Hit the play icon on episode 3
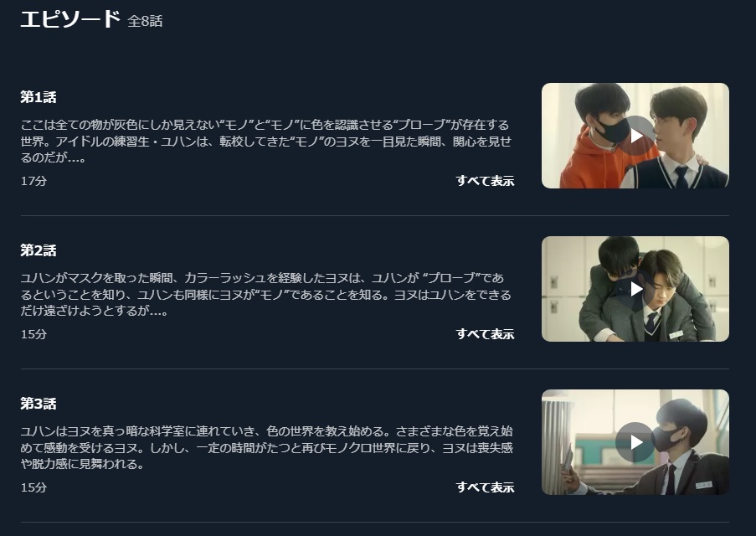The width and height of the screenshot is (756, 536). point(635,442)
